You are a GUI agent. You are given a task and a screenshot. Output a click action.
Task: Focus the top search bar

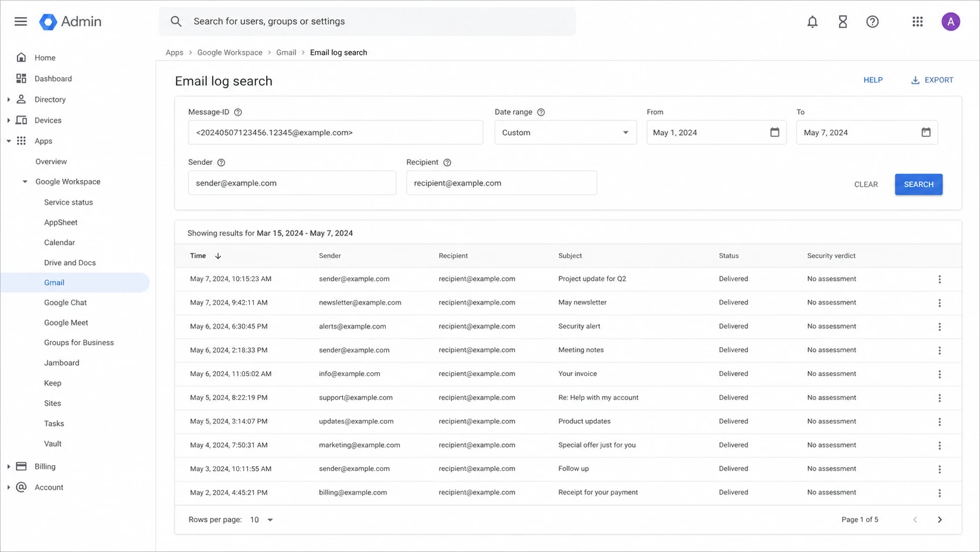(367, 22)
